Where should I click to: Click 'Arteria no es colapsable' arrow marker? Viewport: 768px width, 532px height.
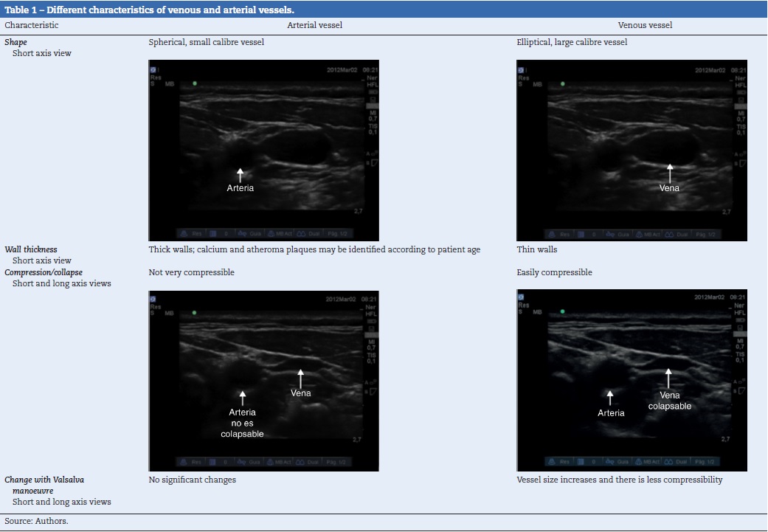(242, 398)
